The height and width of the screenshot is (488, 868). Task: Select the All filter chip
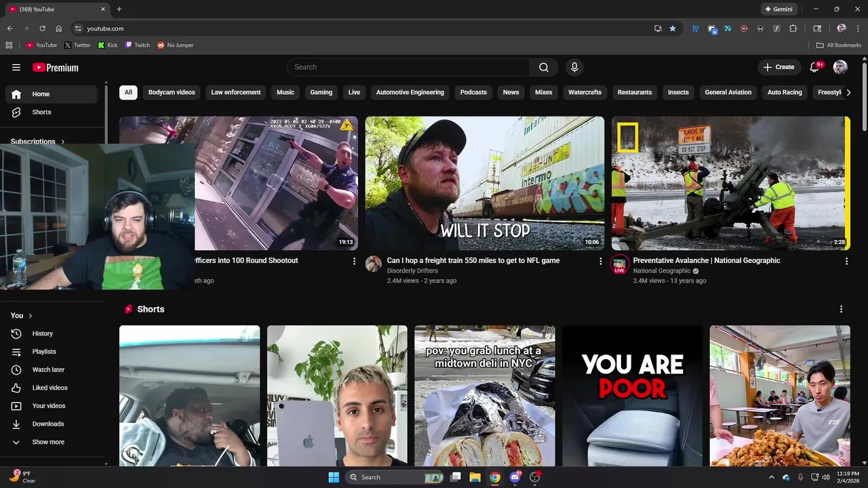click(128, 92)
